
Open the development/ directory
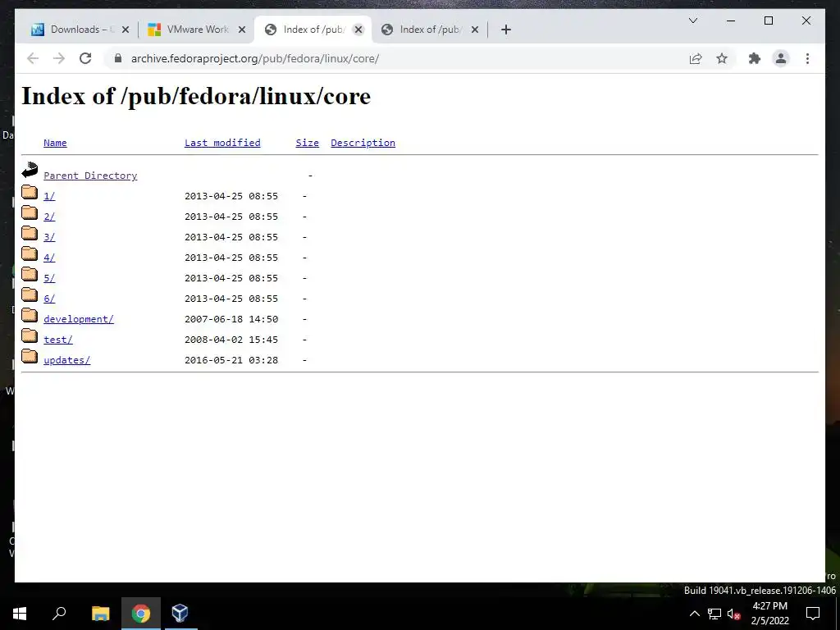(x=79, y=319)
